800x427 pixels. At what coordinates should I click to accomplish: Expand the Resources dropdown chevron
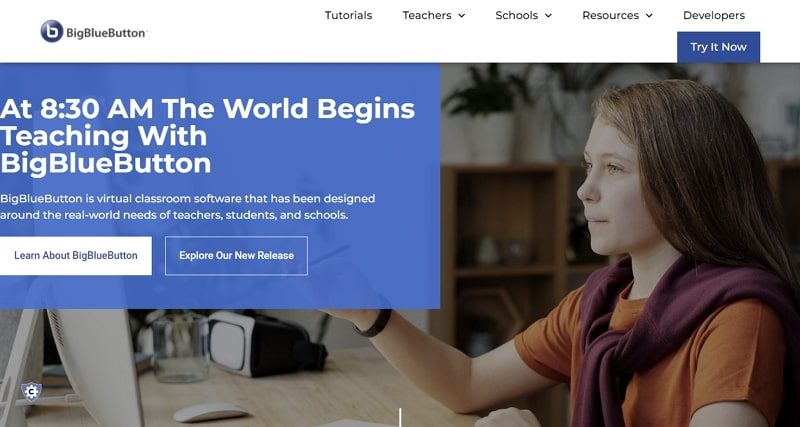tap(649, 16)
